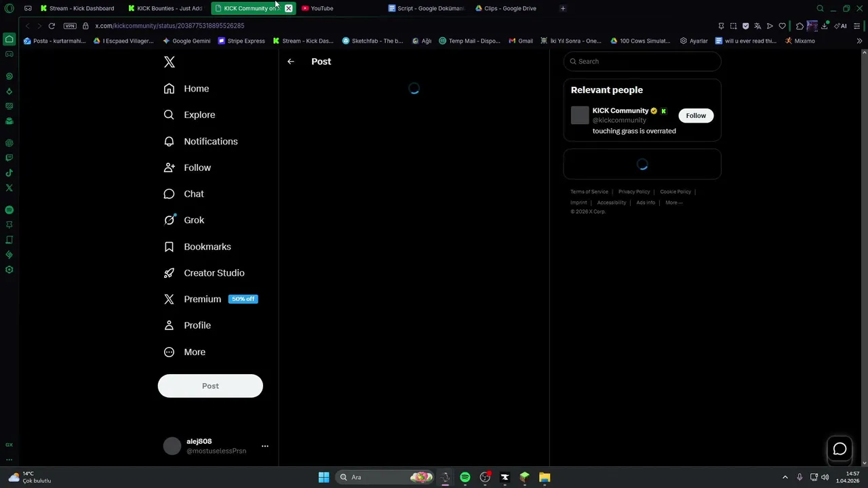Expand the footer More link
The image size is (868, 488).
pos(674,203)
